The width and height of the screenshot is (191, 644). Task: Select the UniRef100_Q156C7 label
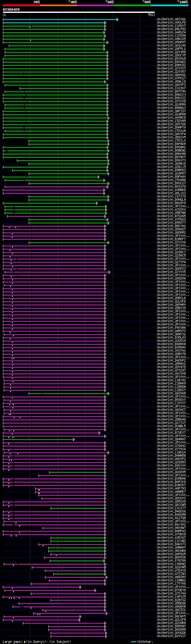(171, 252)
